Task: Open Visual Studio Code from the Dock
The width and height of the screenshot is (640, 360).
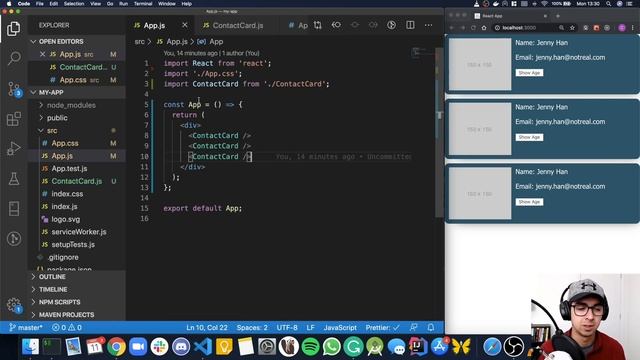Action: tap(203, 347)
